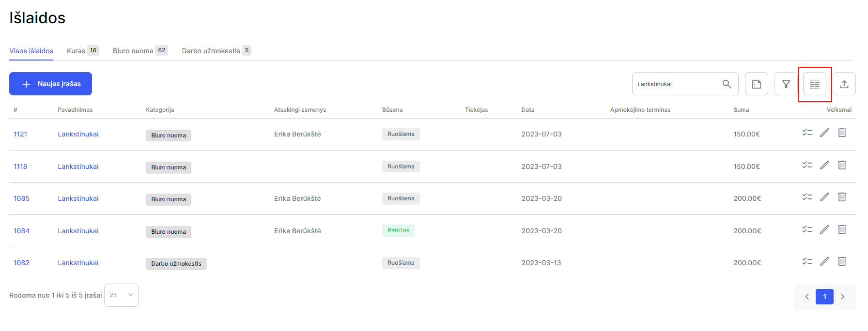Click Apmokėjimo terminas column header
The image size is (868, 331).
[640, 110]
